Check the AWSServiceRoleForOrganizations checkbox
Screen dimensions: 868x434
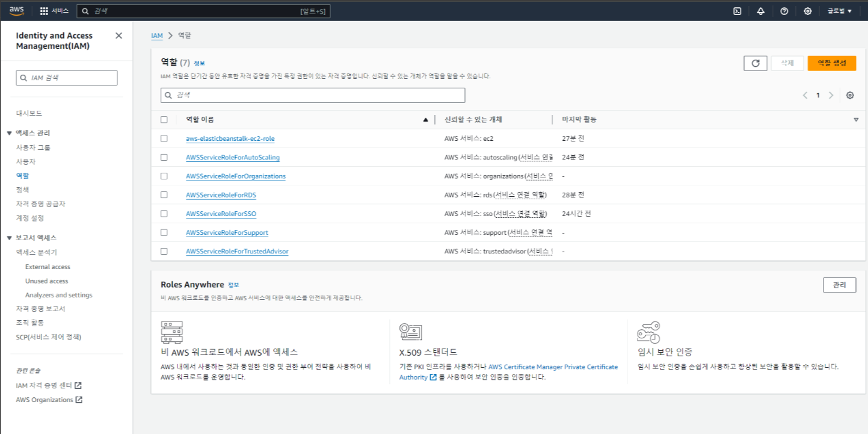[x=164, y=176]
